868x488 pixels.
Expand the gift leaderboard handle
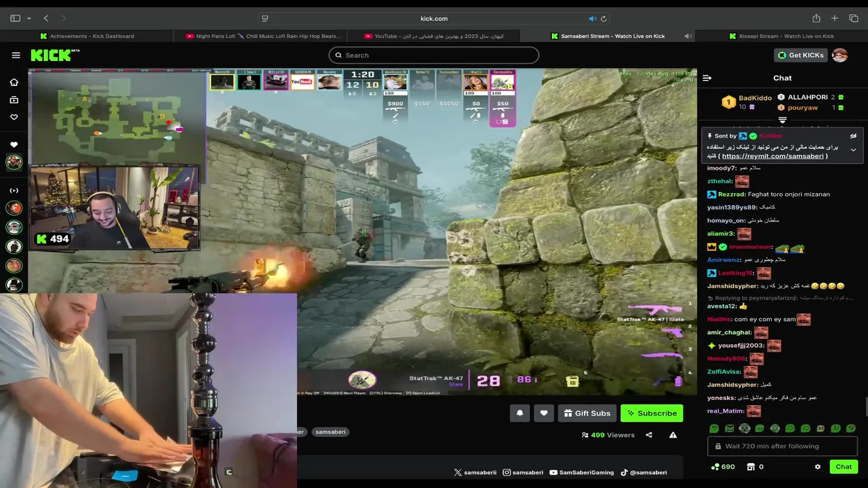pyautogui.click(x=782, y=120)
